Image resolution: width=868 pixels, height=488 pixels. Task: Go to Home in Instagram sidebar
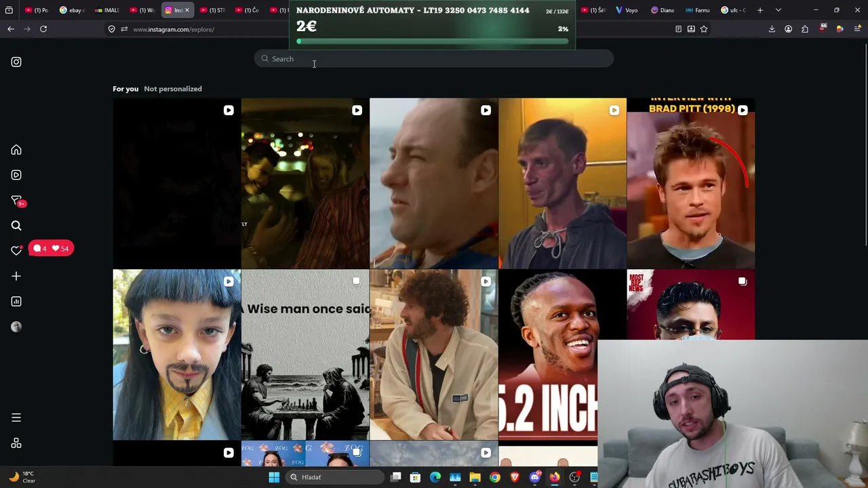click(16, 150)
